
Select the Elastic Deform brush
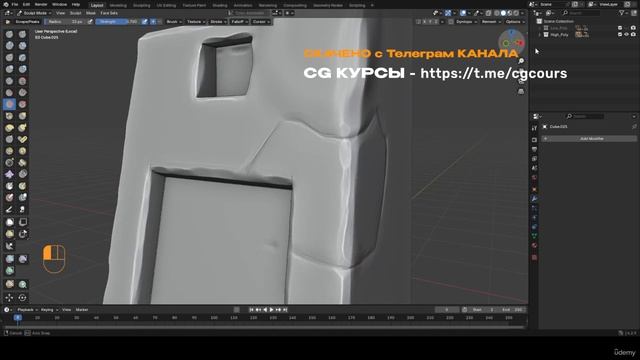[9, 128]
